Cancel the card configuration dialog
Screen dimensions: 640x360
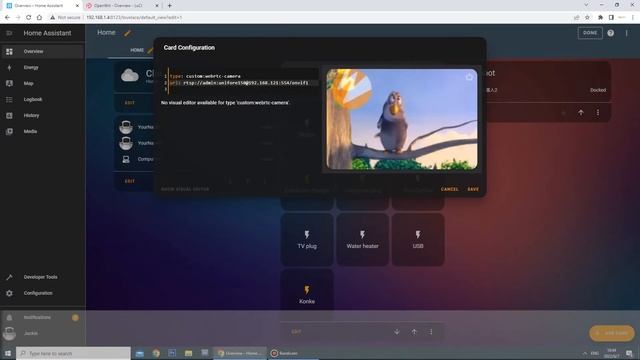tap(449, 189)
